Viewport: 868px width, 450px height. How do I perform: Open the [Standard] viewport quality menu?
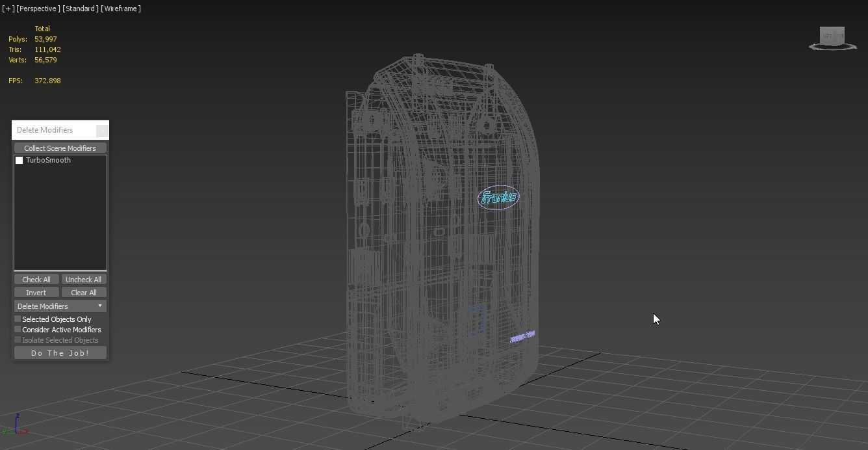pos(81,8)
